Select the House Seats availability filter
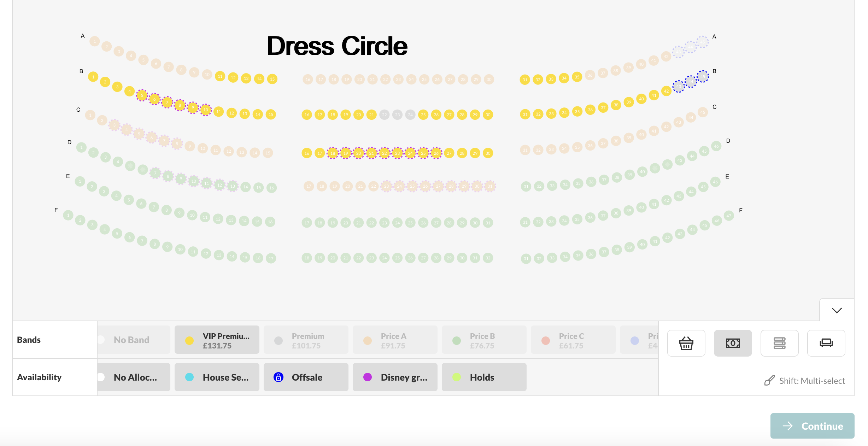Image resolution: width=868 pixels, height=446 pixels. (217, 377)
